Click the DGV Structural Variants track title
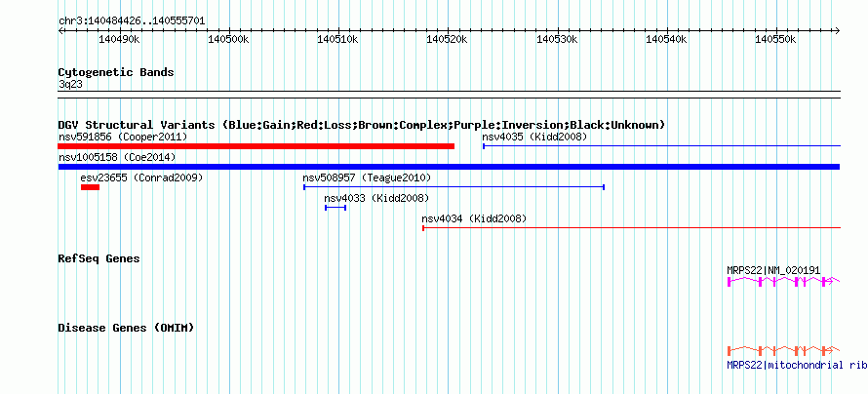Screen dimensions: 868x394 click(362, 125)
